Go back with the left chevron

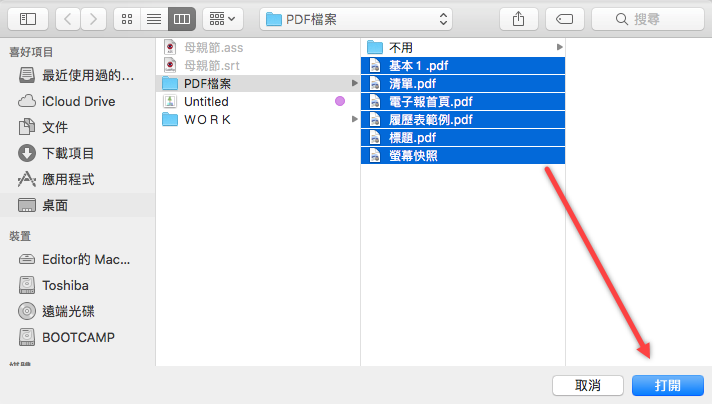tap(68, 19)
